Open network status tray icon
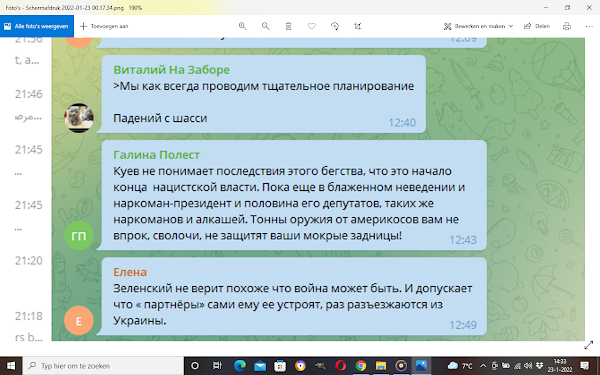The width and height of the screenshot is (600, 375). (x=517, y=366)
